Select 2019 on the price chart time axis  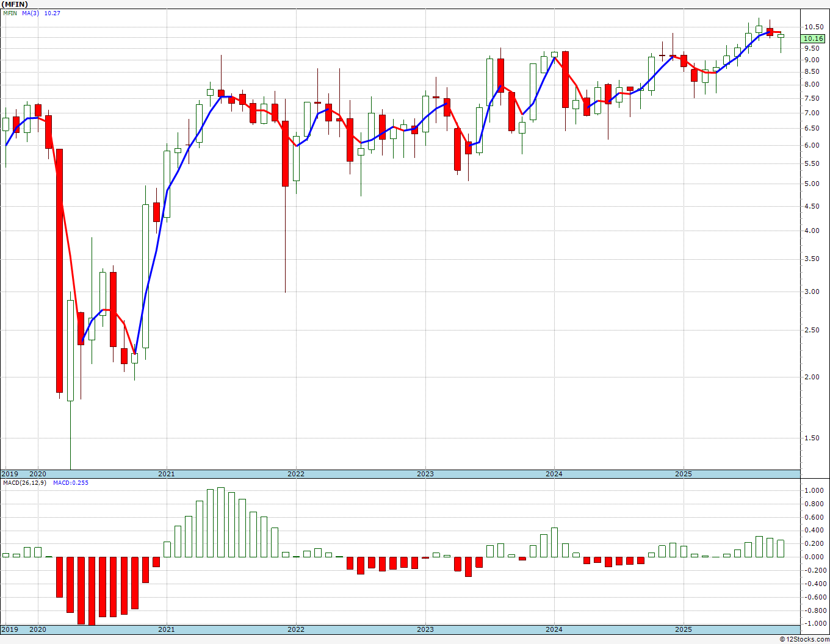[9, 474]
